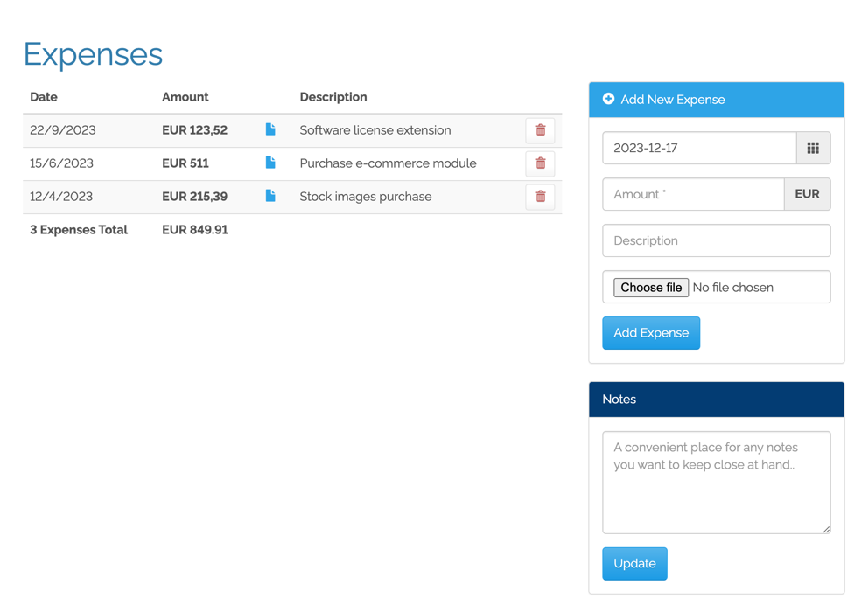Click the Description input field
This screenshot has height=612, width=868.
click(x=716, y=240)
